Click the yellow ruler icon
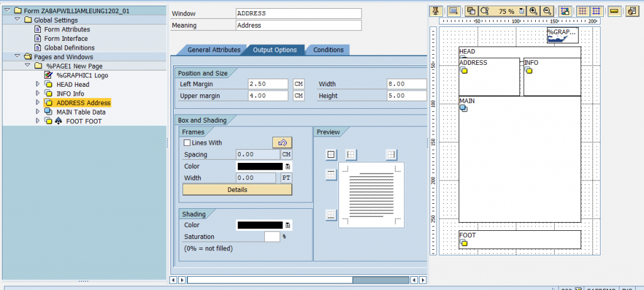Image resolution: width=644 pixels, height=290 pixels. coord(614,11)
